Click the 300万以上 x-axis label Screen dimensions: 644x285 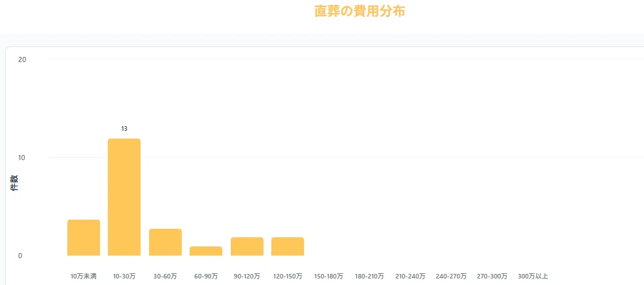[x=533, y=276]
